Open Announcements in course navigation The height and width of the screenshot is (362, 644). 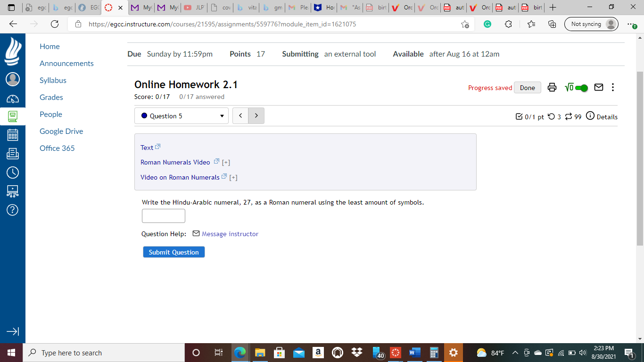(x=66, y=64)
